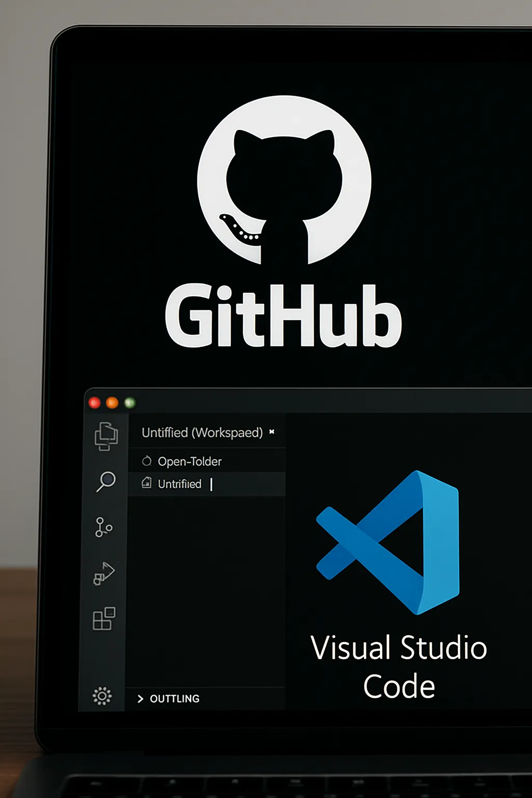Open the Explorer files icon in activity bar

point(106,436)
